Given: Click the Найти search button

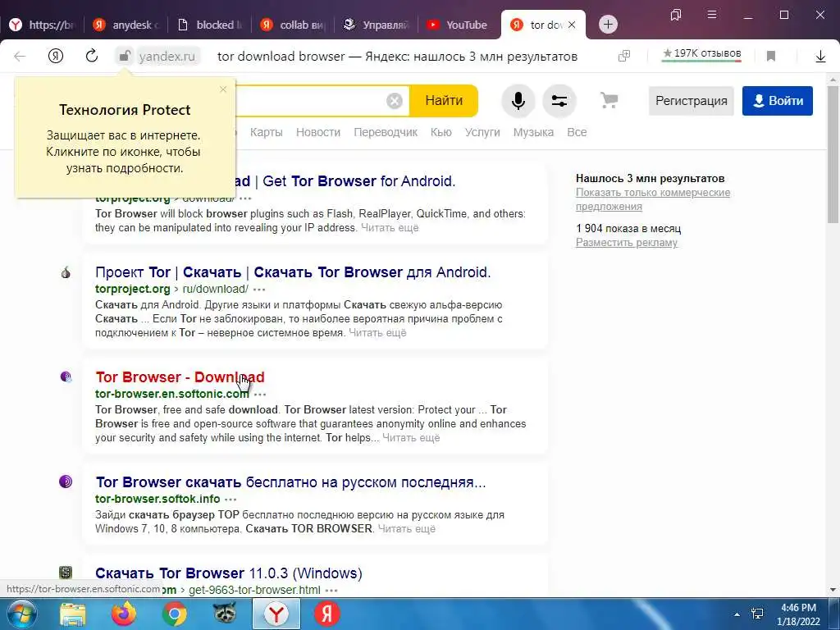Looking at the screenshot, I should pos(444,101).
